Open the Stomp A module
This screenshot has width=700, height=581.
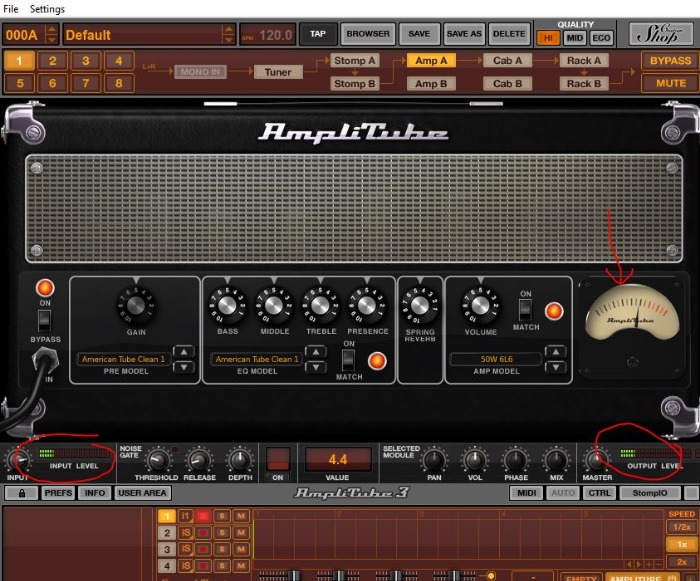point(355,60)
